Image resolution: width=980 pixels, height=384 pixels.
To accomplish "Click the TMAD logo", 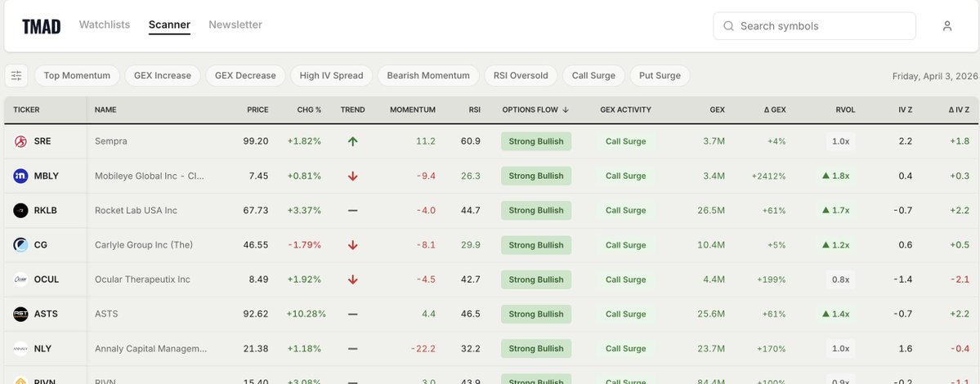I will click(x=41, y=27).
